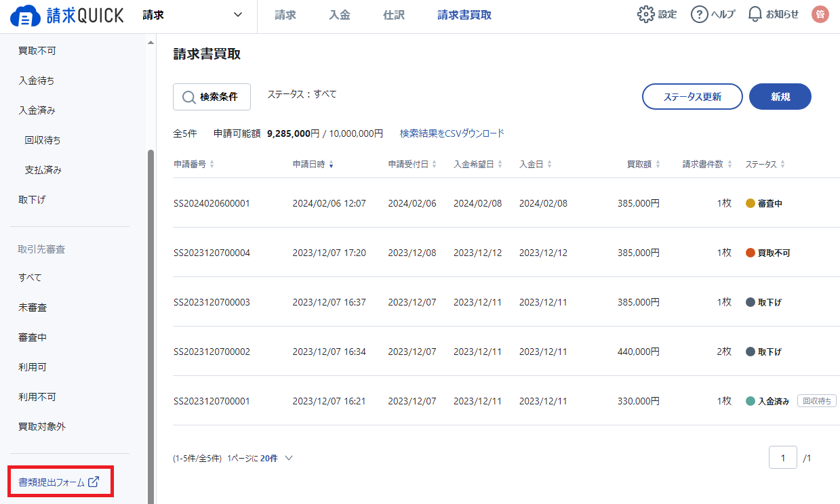Filter sidebar by 取下げ
The width and height of the screenshot is (840, 504).
point(32,200)
